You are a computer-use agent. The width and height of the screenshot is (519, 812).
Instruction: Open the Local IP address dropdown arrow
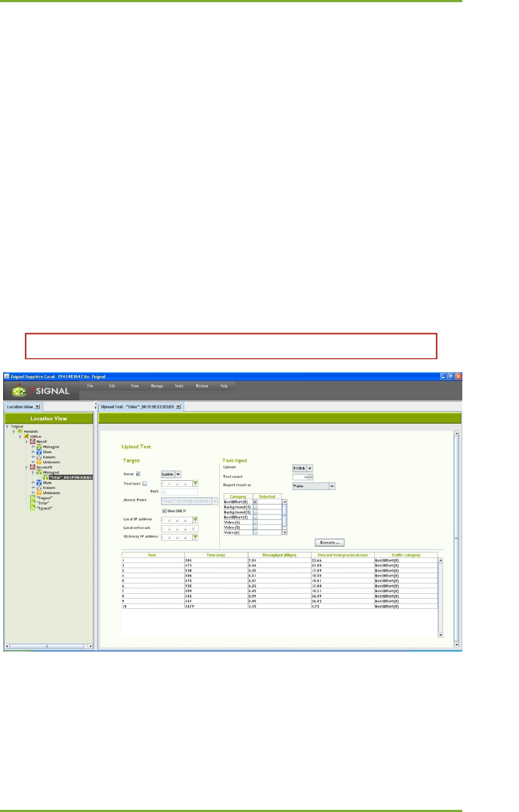click(196, 520)
